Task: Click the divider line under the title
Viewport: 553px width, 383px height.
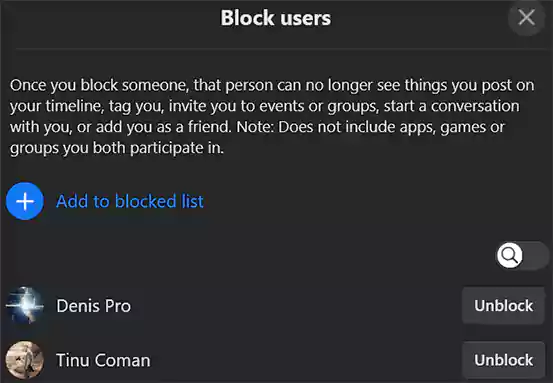Action: [281, 48]
